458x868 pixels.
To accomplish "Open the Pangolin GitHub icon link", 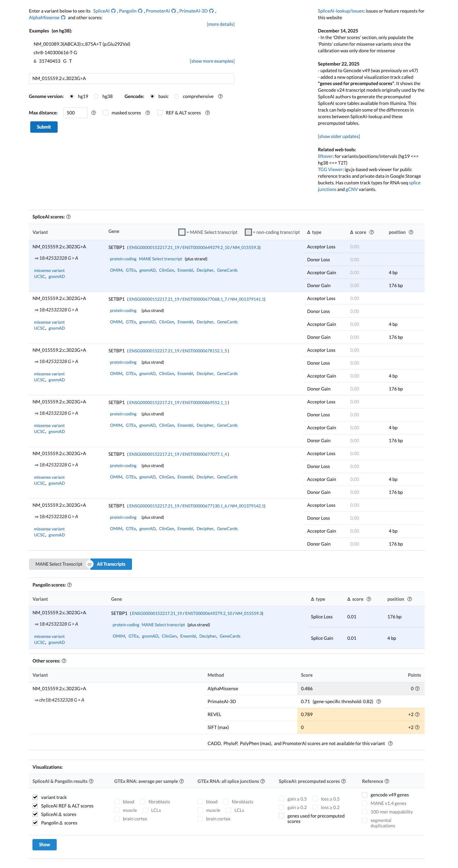I will (140, 11).
